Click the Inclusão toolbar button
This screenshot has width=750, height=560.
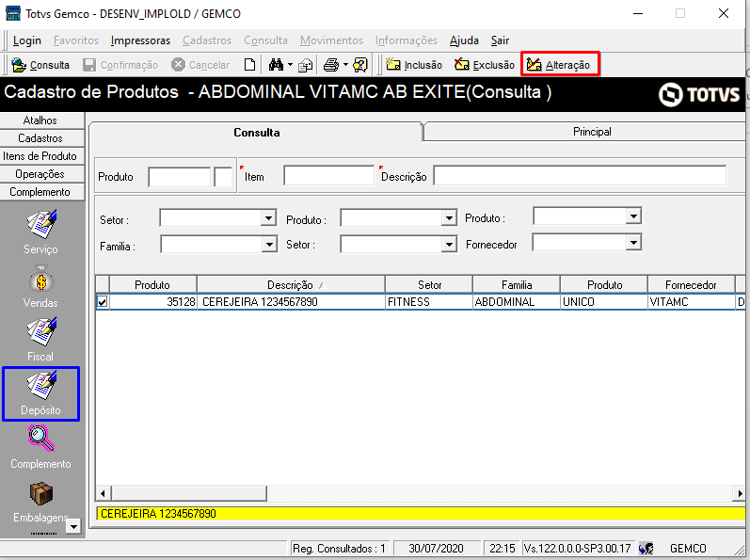click(x=414, y=65)
